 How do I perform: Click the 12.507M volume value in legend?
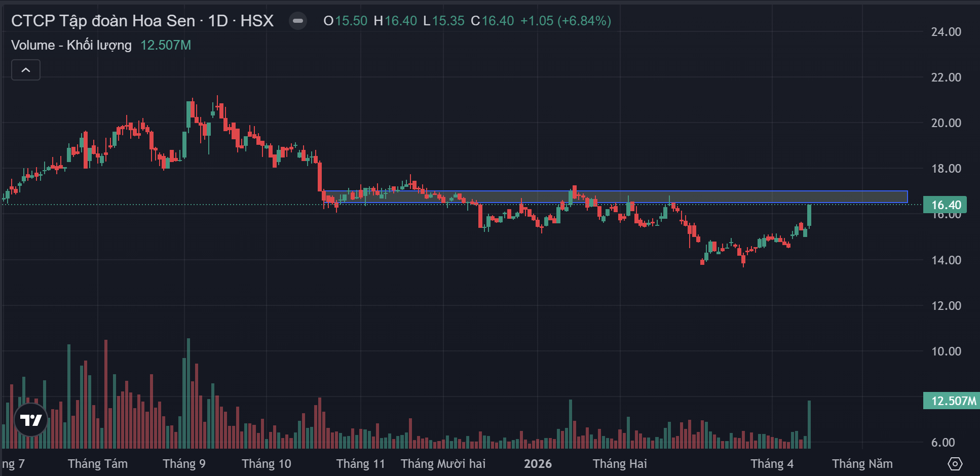(x=166, y=45)
